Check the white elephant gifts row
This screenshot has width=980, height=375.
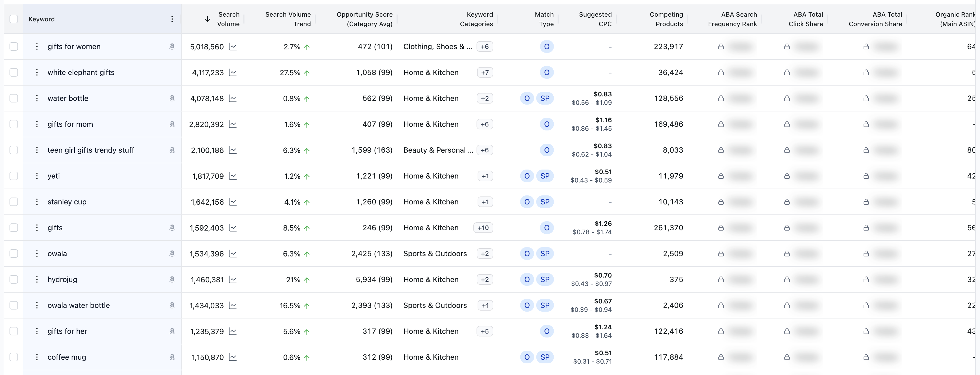tap(14, 72)
